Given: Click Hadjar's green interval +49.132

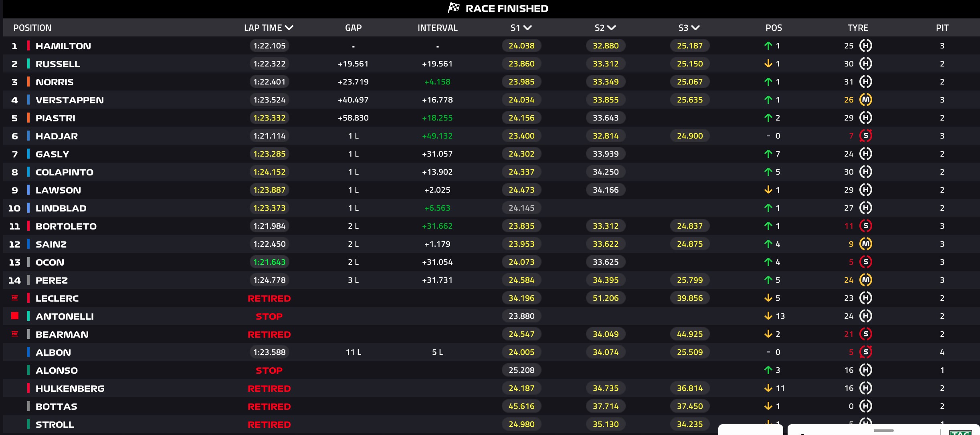Looking at the screenshot, I should pos(437,136).
